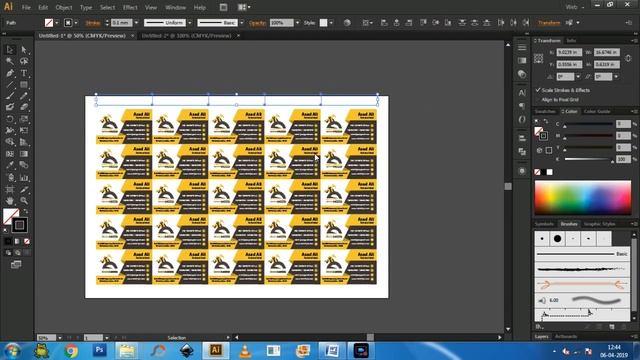The height and width of the screenshot is (360, 640).
Task: Click the Transform link in control bar
Action: click(549, 23)
